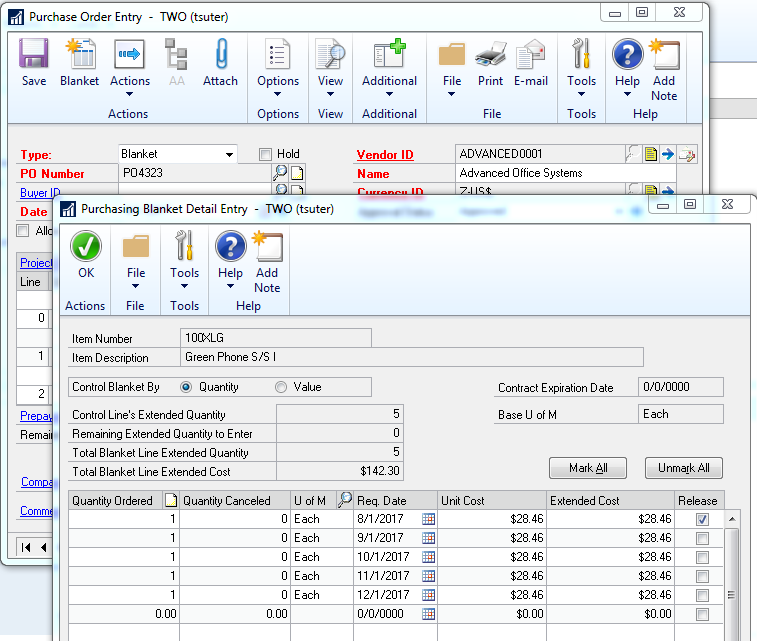Image resolution: width=757 pixels, height=641 pixels.
Task: Click the green OK checkmark in Blanket Detail
Action: pos(86,246)
